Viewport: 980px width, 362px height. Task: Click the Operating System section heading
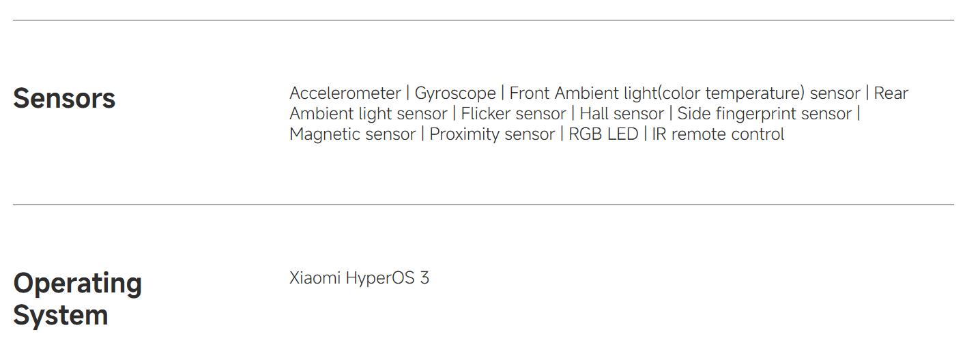click(77, 299)
